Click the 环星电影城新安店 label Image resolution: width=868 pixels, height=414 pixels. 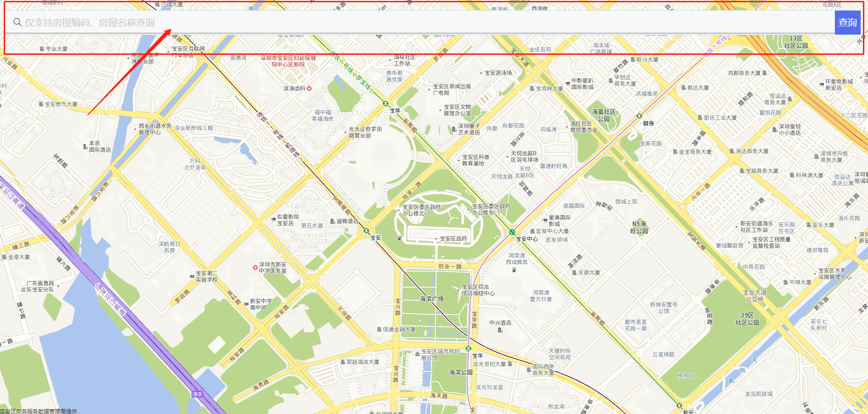(x=839, y=85)
